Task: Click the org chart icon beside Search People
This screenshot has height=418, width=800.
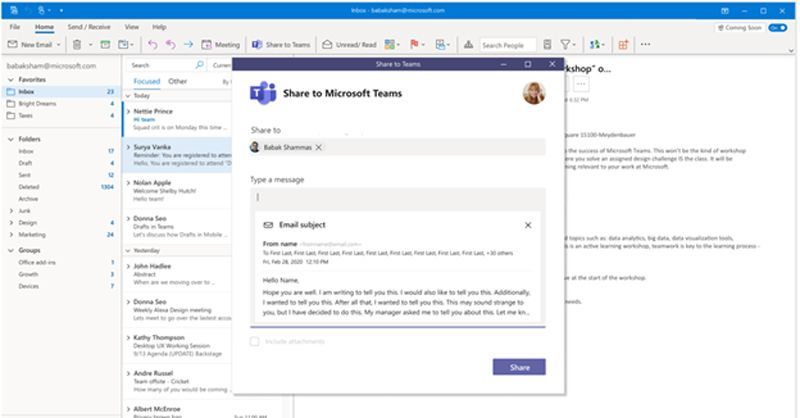Action: point(468,45)
